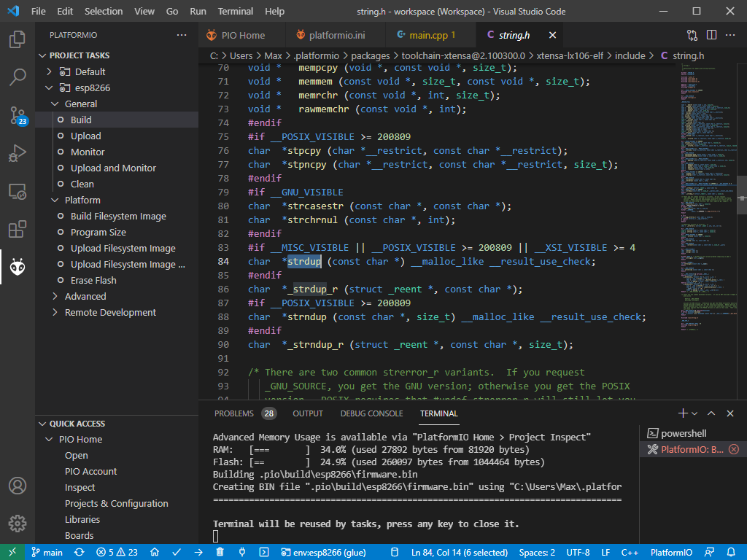The image size is (747, 560).
Task: Maximize the terminal panel with up chevron
Action: [711, 413]
